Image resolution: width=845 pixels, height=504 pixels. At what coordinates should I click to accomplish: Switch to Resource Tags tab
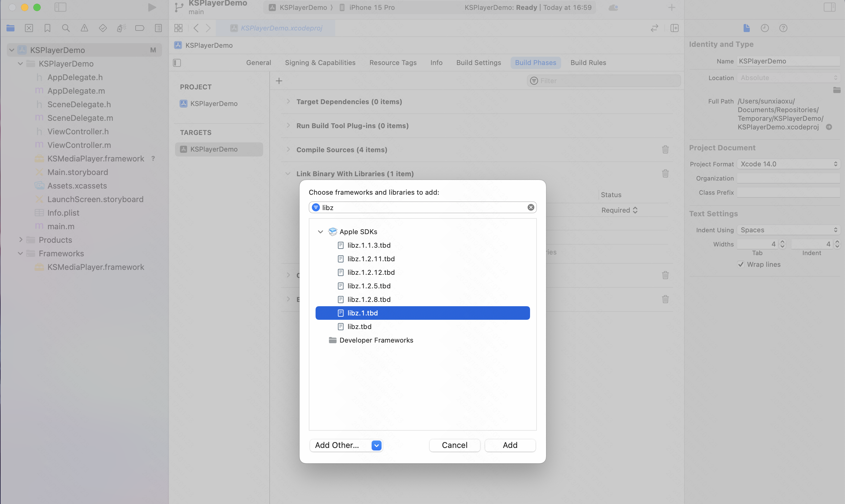393,63
